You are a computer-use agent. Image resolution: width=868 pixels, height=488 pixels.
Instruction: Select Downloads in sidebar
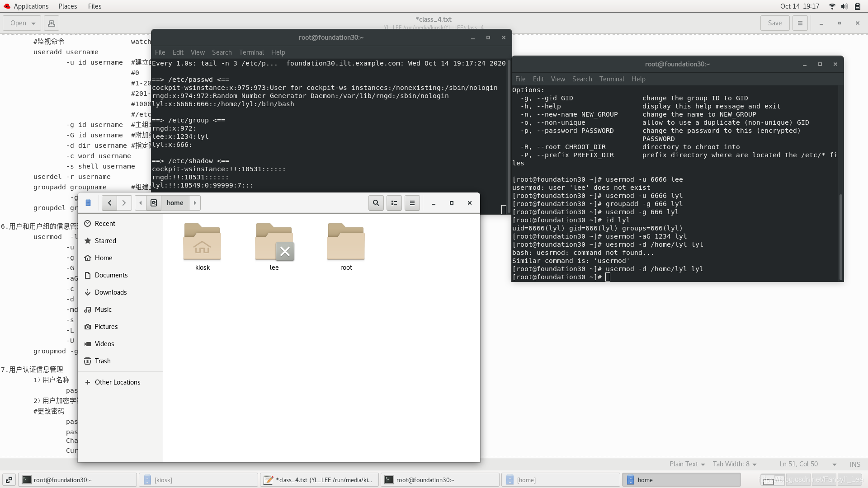click(111, 292)
